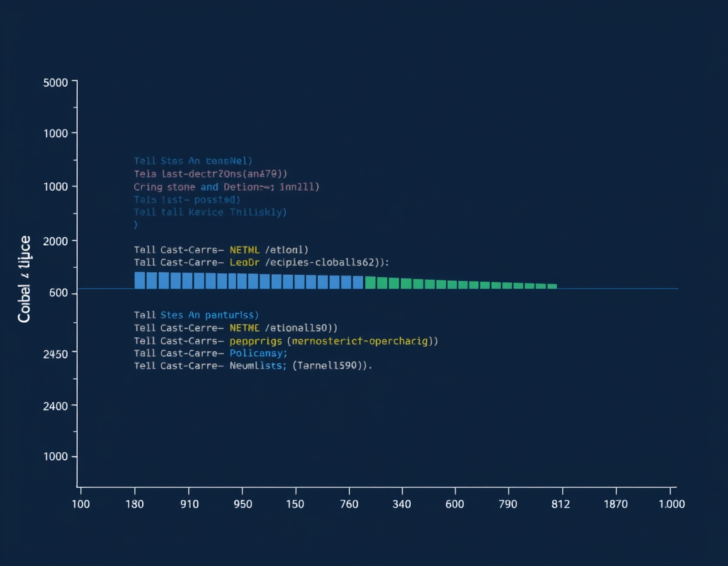Select the 1870 horizontal axis label
The image size is (728, 566).
(x=616, y=504)
